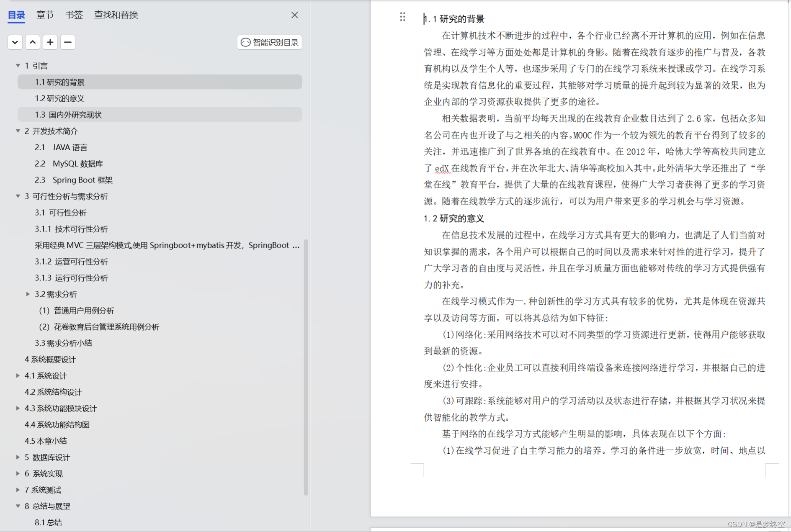Click the minus demote-level button
The height and width of the screenshot is (532, 791).
68,42
